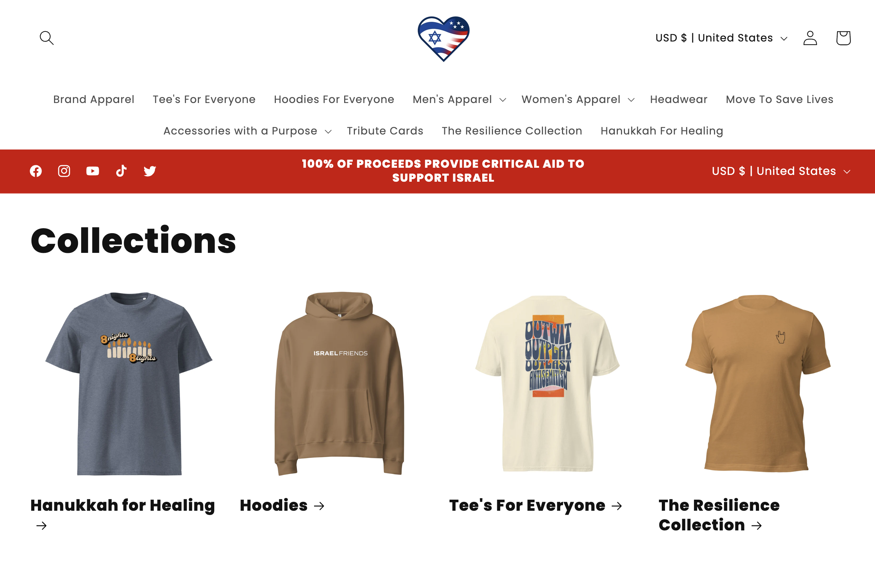Expand the Men's Apparel menu
This screenshot has height=588, width=875.
coord(459,99)
